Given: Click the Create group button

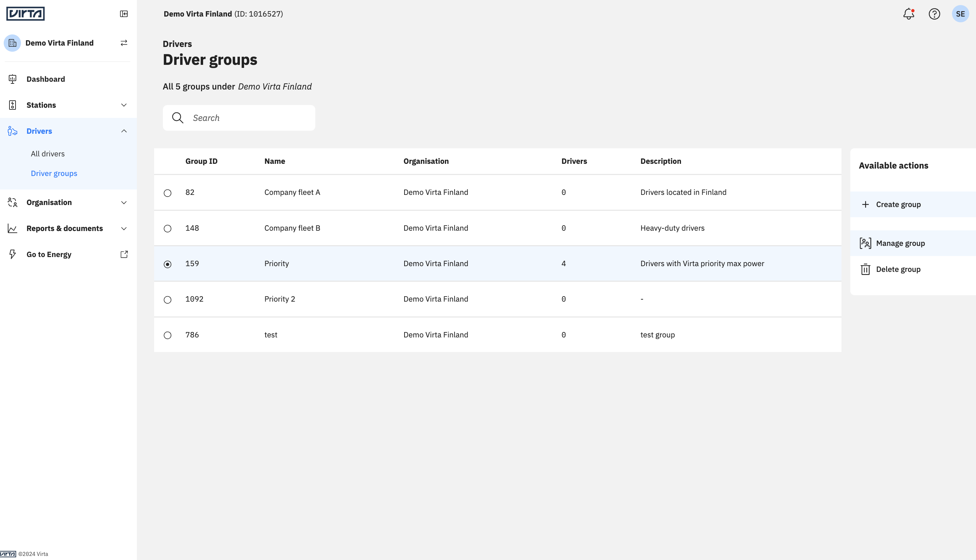Looking at the screenshot, I should [913, 204].
